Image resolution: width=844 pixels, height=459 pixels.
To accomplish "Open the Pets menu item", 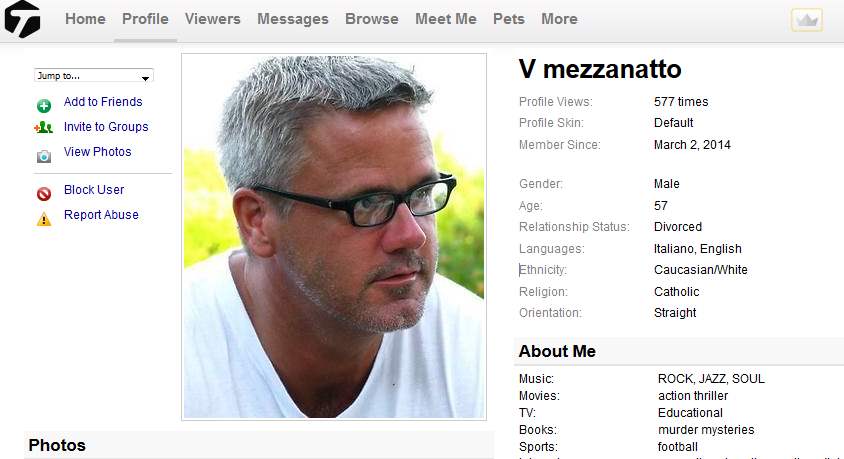I will [x=509, y=19].
